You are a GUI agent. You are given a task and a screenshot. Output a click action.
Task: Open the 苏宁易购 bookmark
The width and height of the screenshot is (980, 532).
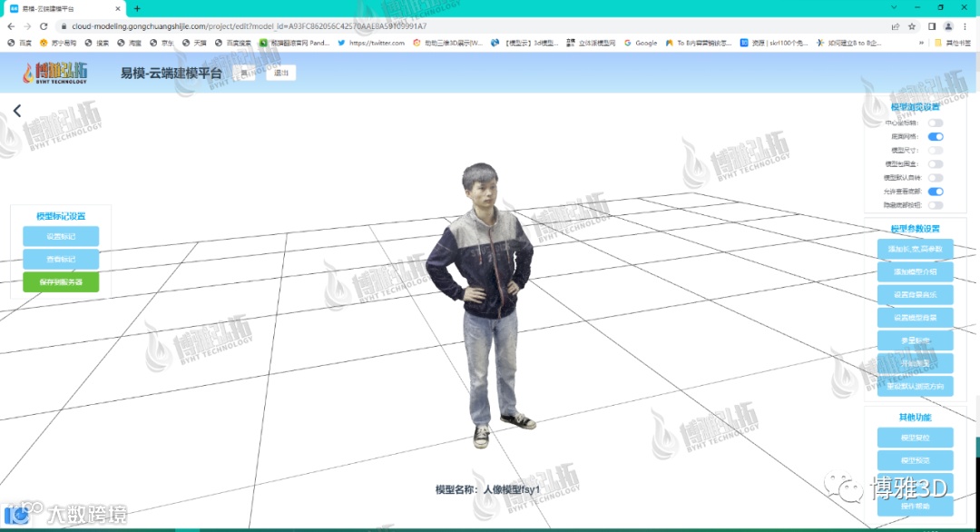[x=57, y=44]
